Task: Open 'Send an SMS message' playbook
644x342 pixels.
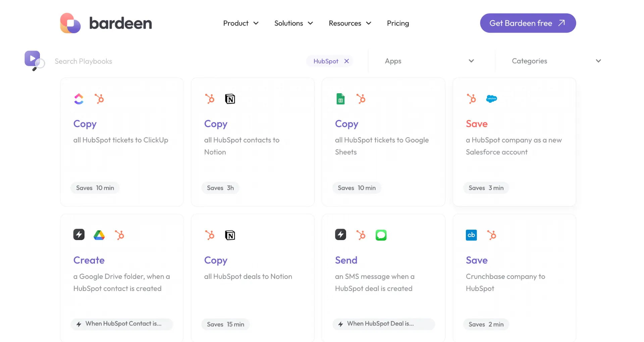Action: tap(383, 278)
